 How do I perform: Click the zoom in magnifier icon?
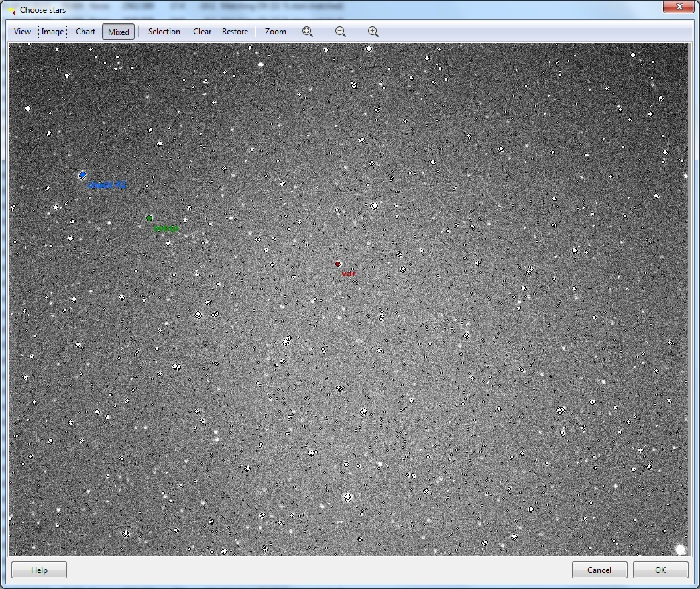(373, 31)
